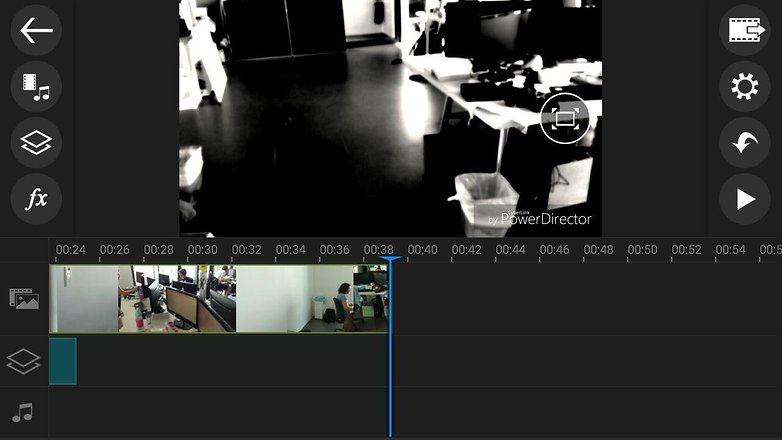
Task: Toggle fullscreen preview with frame icon
Action: tap(565, 118)
